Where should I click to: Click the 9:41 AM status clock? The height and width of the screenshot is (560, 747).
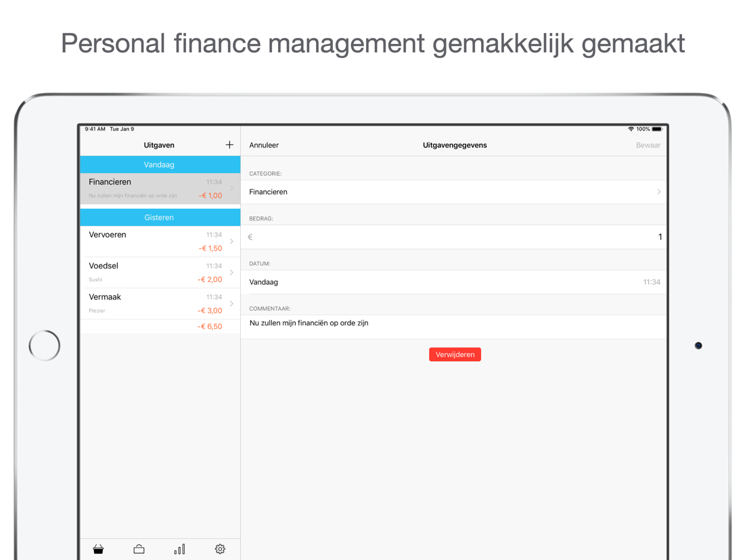(95, 129)
